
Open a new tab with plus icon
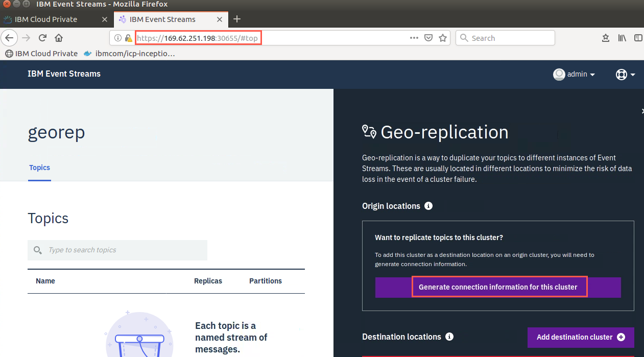tap(236, 19)
